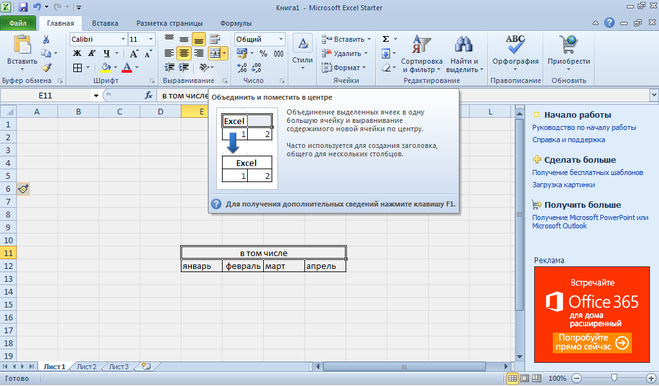Toggle highlighted Center alignment

(x=184, y=53)
